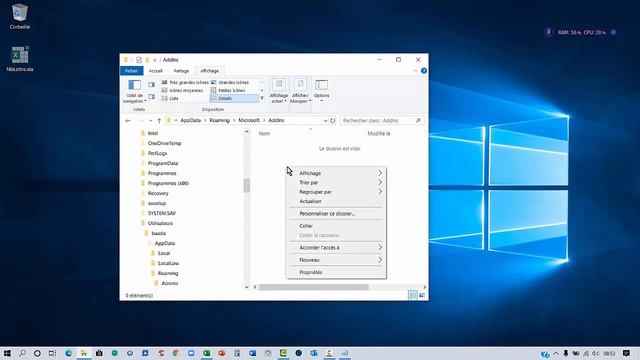This screenshot has width=640, height=360.
Task: Click the AppData breadcrumb in address bar
Action: (x=191, y=120)
